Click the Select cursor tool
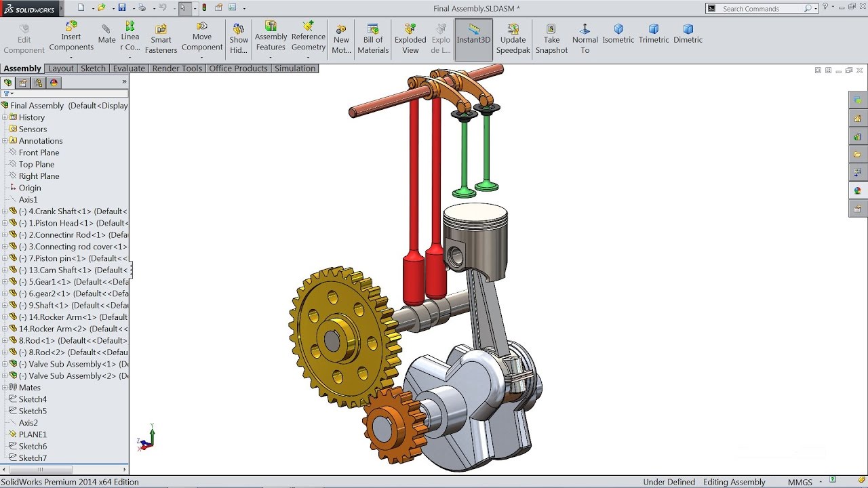 pyautogui.click(x=184, y=8)
